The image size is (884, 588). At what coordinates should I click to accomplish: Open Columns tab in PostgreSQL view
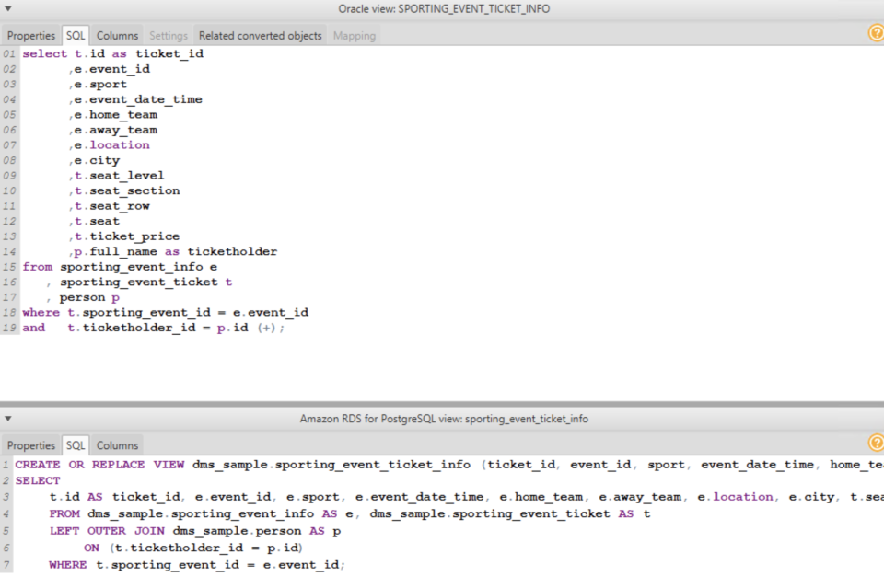pos(117,445)
